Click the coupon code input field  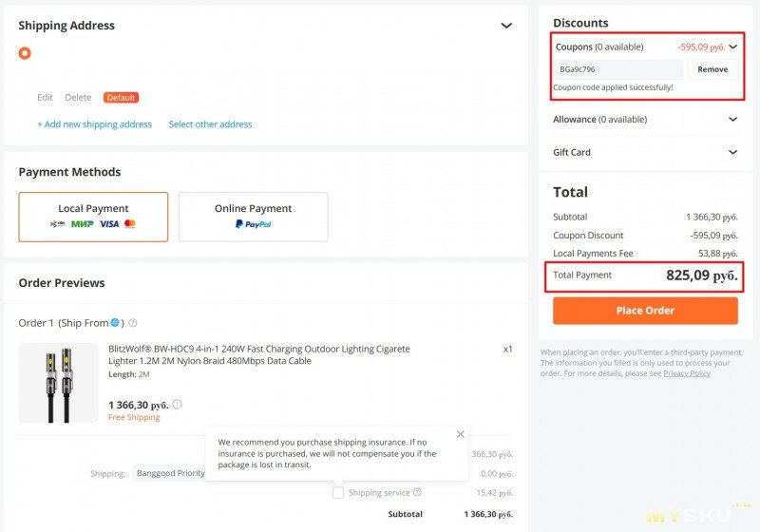click(617, 69)
